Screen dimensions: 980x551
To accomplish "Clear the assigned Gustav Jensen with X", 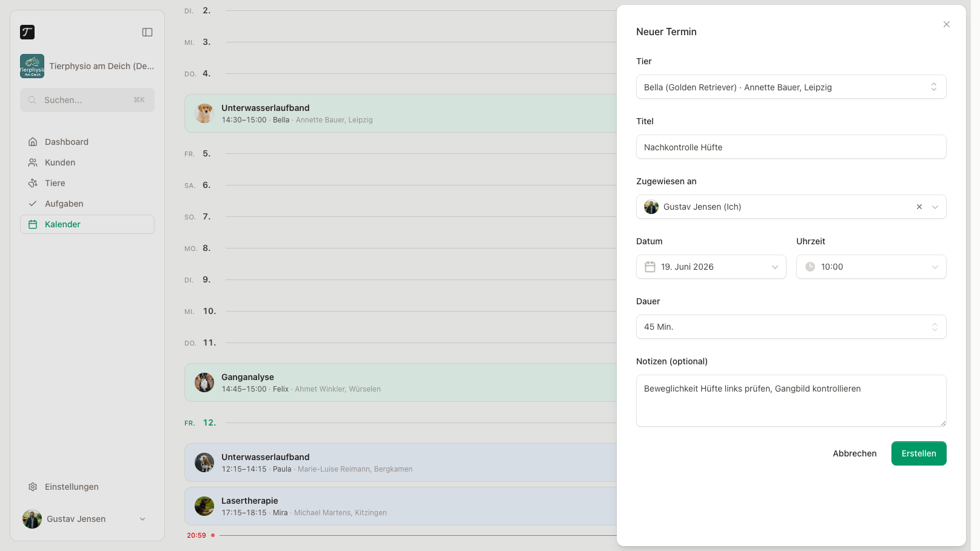I will tap(919, 207).
